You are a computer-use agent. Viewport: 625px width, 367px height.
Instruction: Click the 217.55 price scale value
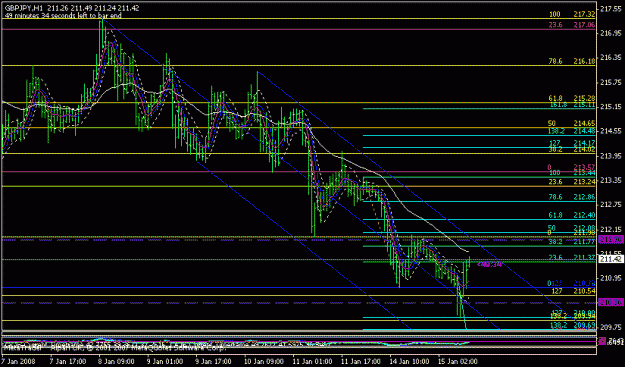click(x=610, y=9)
